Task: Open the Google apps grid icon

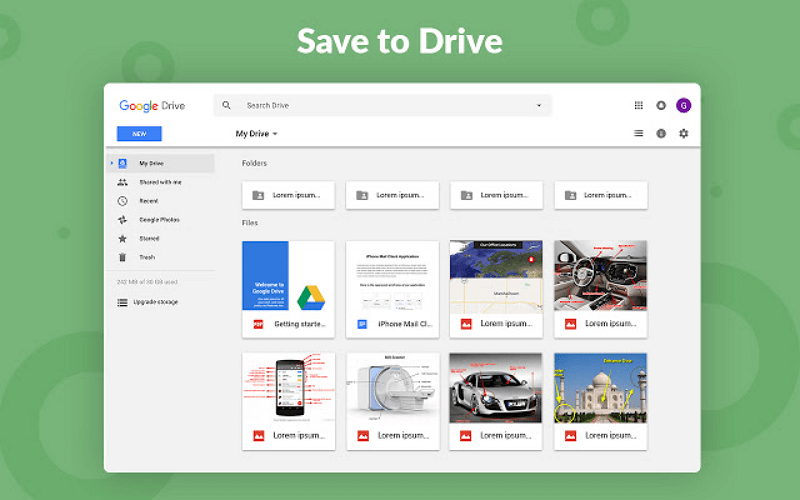Action: tap(639, 105)
